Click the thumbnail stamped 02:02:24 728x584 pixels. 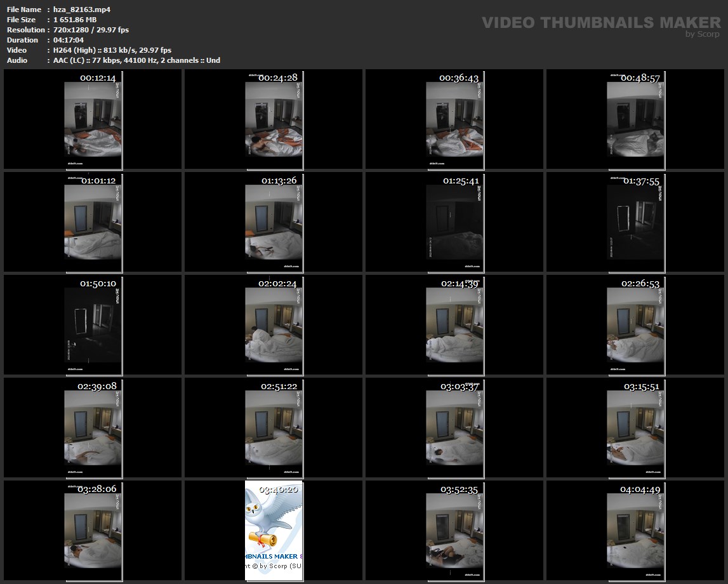click(274, 326)
